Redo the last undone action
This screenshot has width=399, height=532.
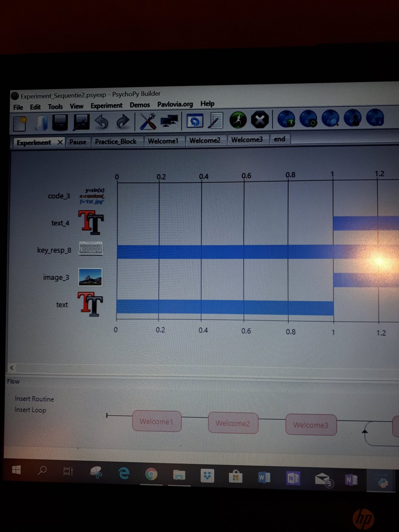(x=123, y=122)
